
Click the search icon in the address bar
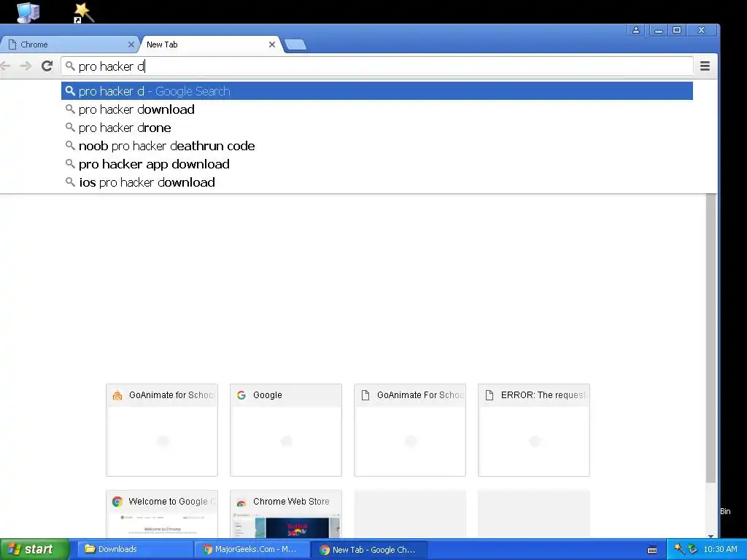click(x=70, y=66)
